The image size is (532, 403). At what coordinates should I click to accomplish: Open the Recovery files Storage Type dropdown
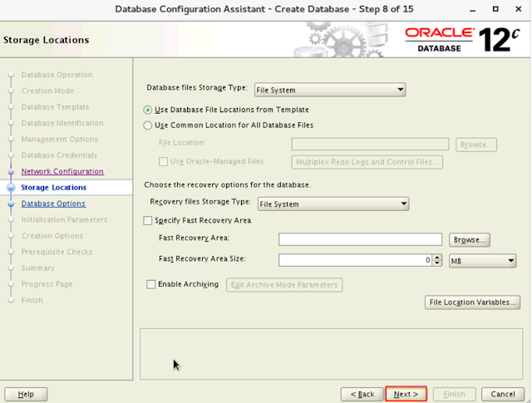[x=333, y=204]
